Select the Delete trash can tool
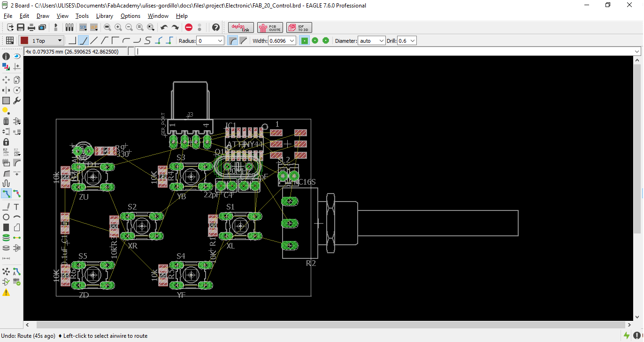644x342 pixels. pos(6,121)
